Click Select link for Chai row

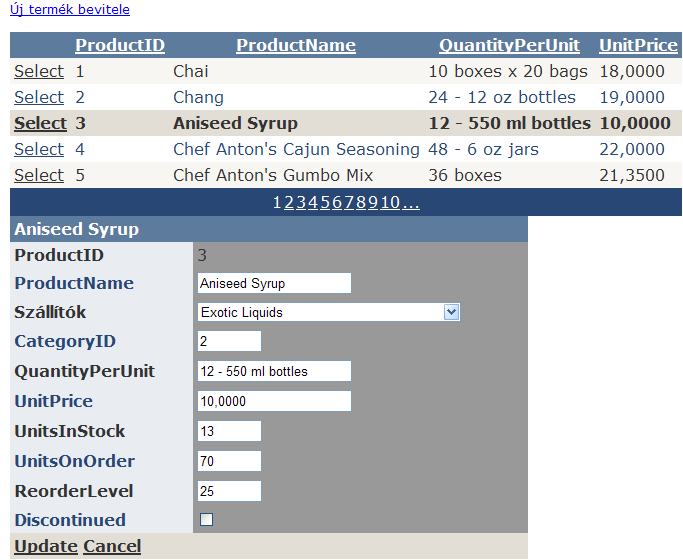coord(39,71)
